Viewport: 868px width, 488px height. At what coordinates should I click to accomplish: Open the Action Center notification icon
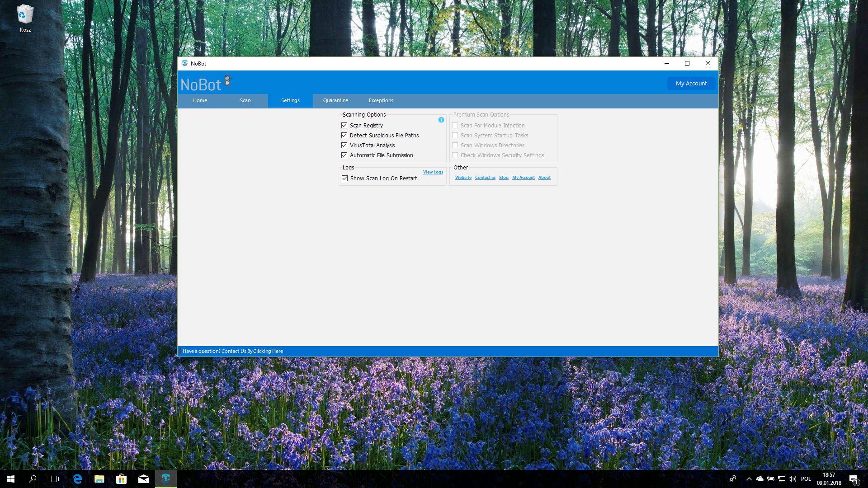[853, 479]
